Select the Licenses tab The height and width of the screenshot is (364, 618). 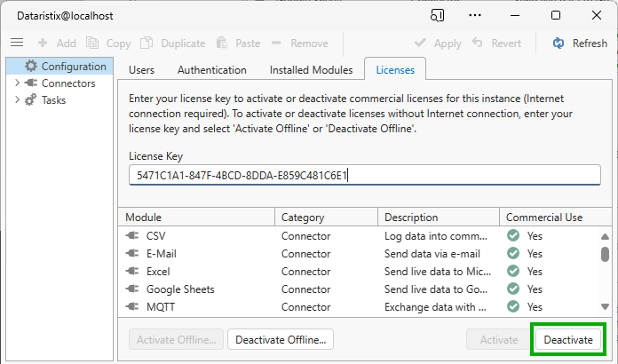click(x=395, y=70)
